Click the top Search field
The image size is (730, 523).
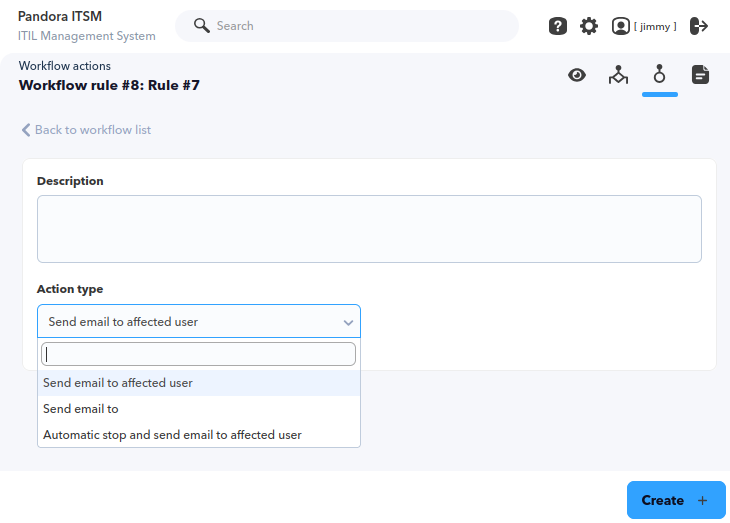347,26
